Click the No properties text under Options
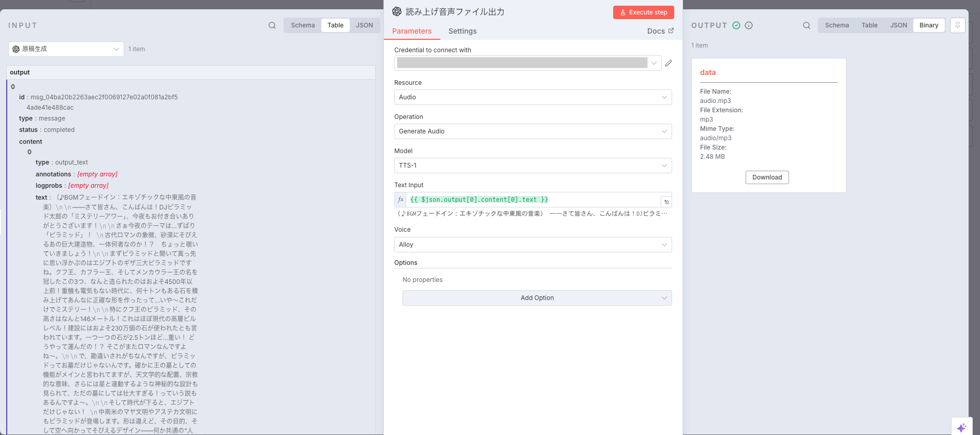The image size is (980, 435). tap(423, 280)
